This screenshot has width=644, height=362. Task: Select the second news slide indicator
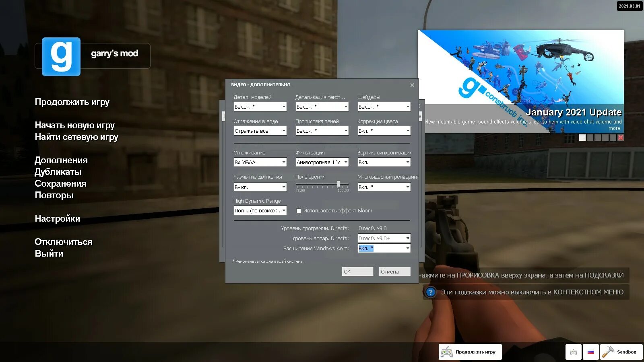(590, 138)
